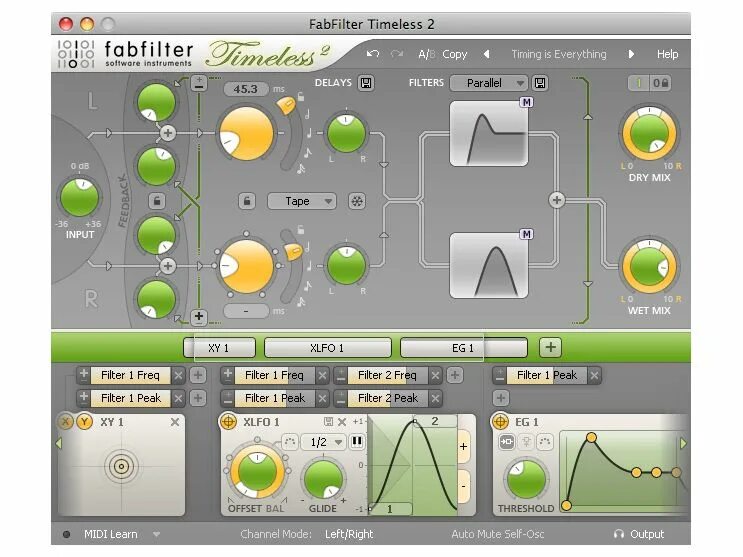Click the XY 1 pad target

pyautogui.click(x=121, y=466)
